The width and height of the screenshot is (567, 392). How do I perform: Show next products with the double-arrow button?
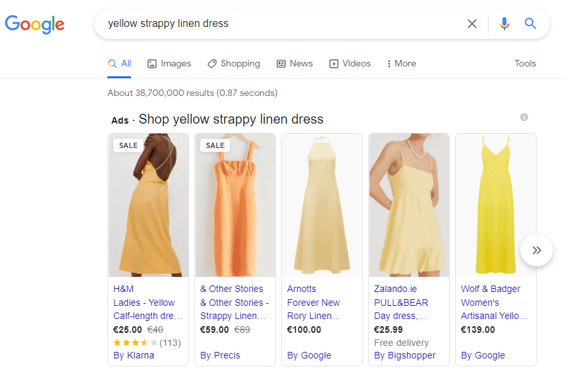pos(537,250)
